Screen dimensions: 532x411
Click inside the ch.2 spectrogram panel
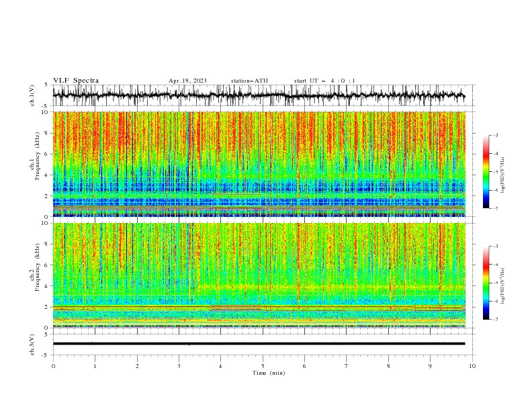(259, 275)
